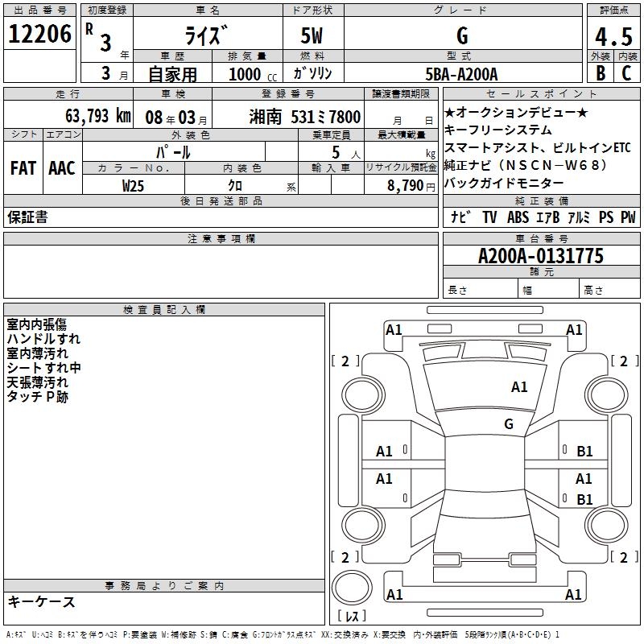Click the fuel type ガソリン
Screen dimensions: 644x644
pos(312,73)
